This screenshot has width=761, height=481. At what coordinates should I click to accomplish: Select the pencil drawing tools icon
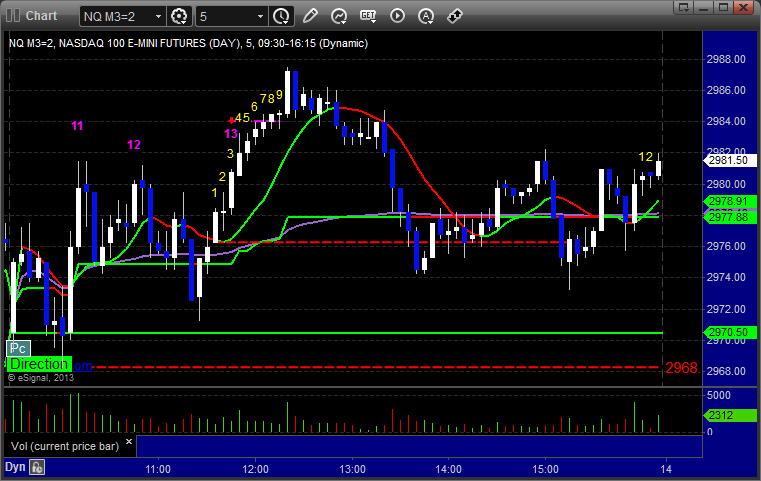coord(310,16)
